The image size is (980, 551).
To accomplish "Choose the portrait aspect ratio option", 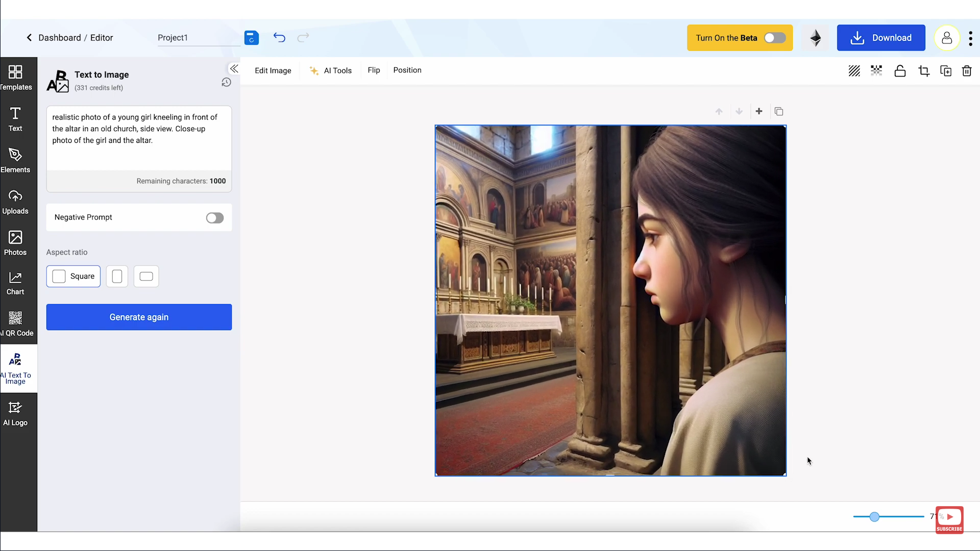I will pyautogui.click(x=117, y=276).
